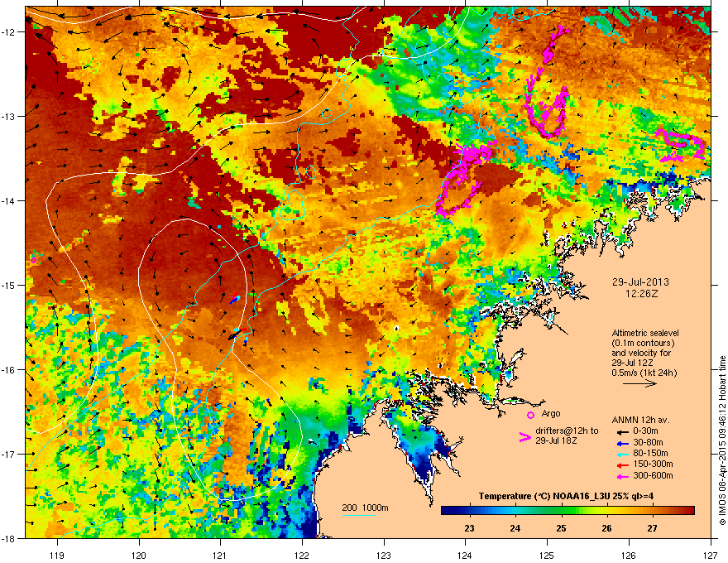728x563 pixels.
Task: Click the '200 1000m' isobath label
Action: [x=365, y=508]
